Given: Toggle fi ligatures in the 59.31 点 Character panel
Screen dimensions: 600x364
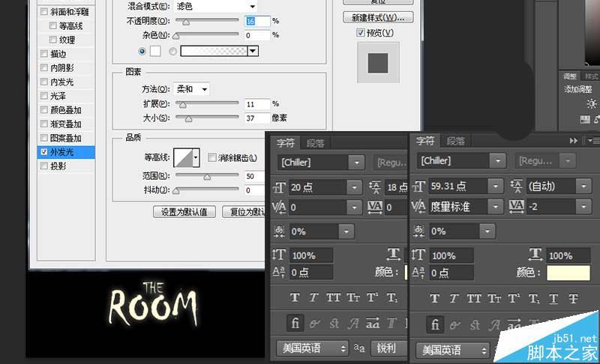Looking at the screenshot, I should (x=435, y=324).
